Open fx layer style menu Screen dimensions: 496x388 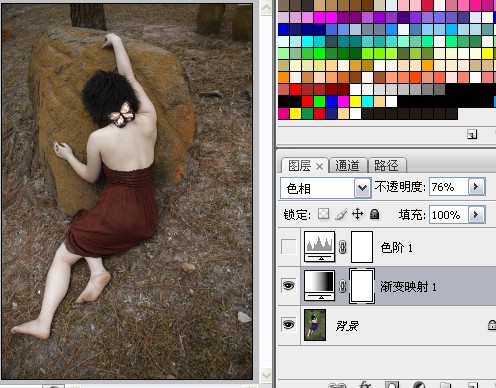[x=365, y=385]
